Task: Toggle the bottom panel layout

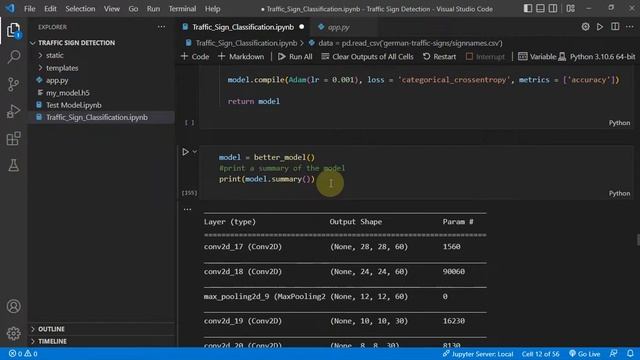Action: pyautogui.click(x=540, y=9)
